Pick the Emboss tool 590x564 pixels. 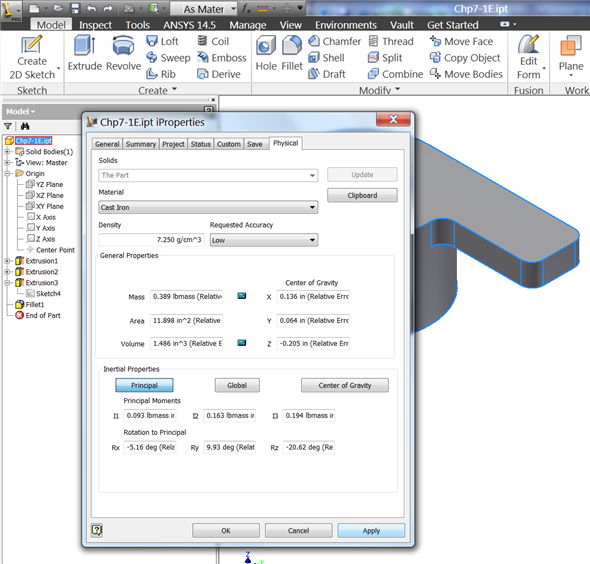point(222,58)
